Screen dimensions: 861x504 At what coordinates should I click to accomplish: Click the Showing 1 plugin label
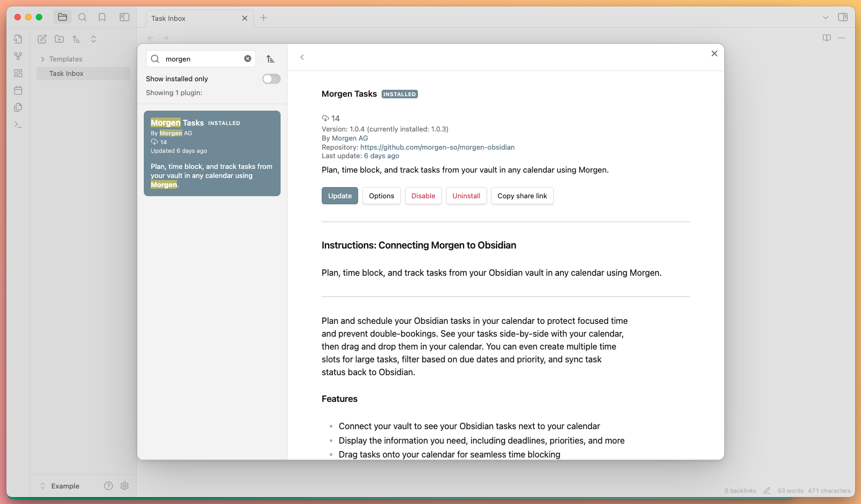(x=174, y=93)
